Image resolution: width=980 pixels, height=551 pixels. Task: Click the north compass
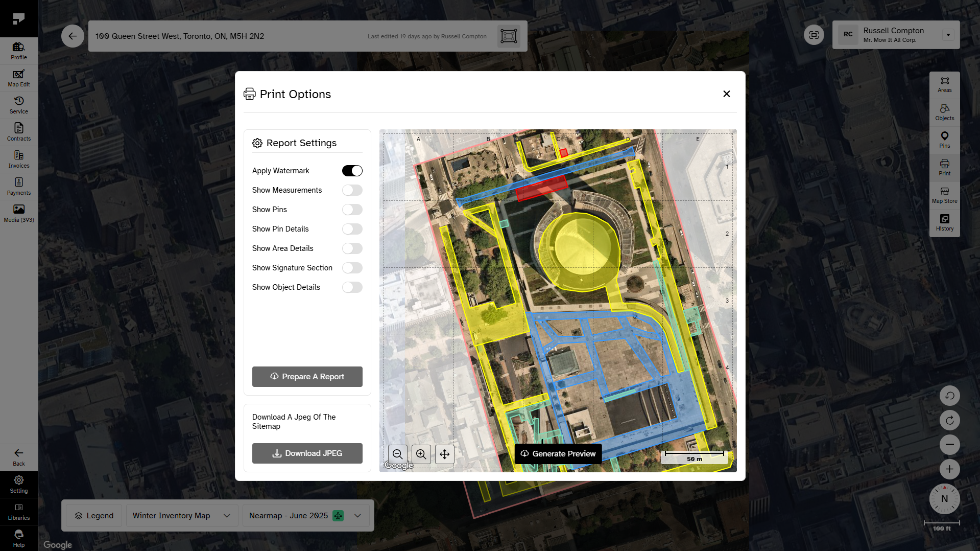(945, 499)
